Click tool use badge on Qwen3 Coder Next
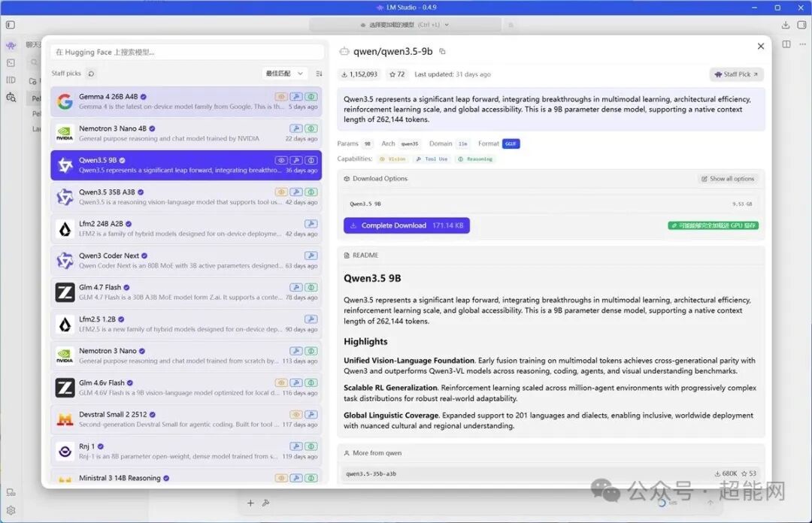This screenshot has height=523, width=812. pyautogui.click(x=311, y=255)
